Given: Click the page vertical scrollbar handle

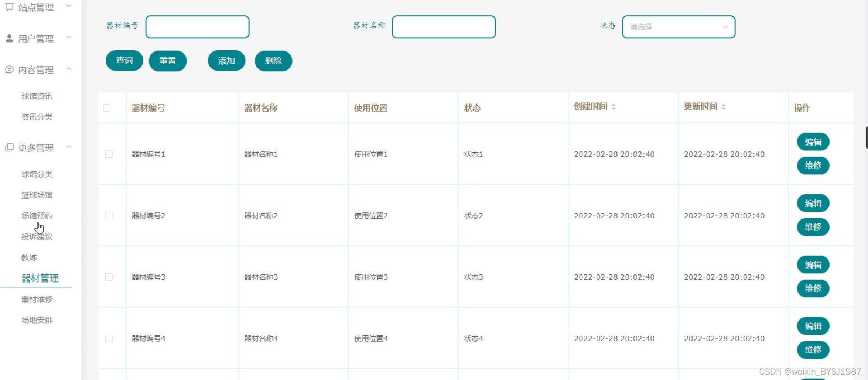Looking at the screenshot, I should [866, 137].
